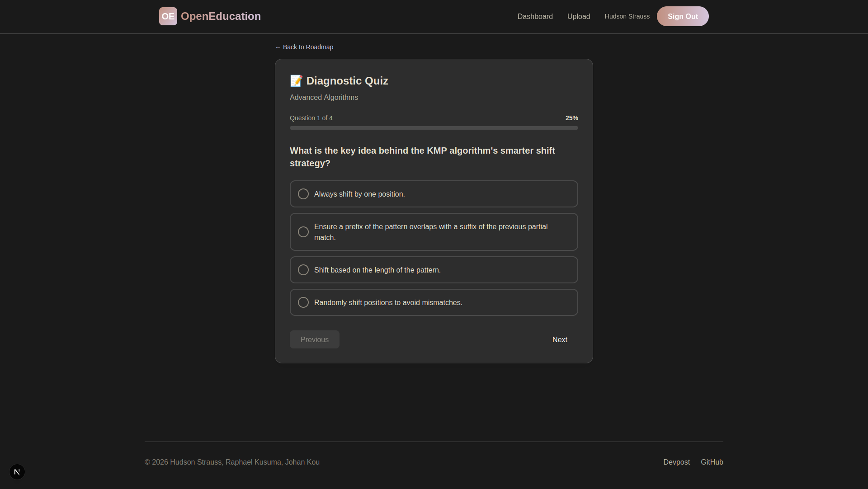Open the Devpost footer link

[676, 462]
